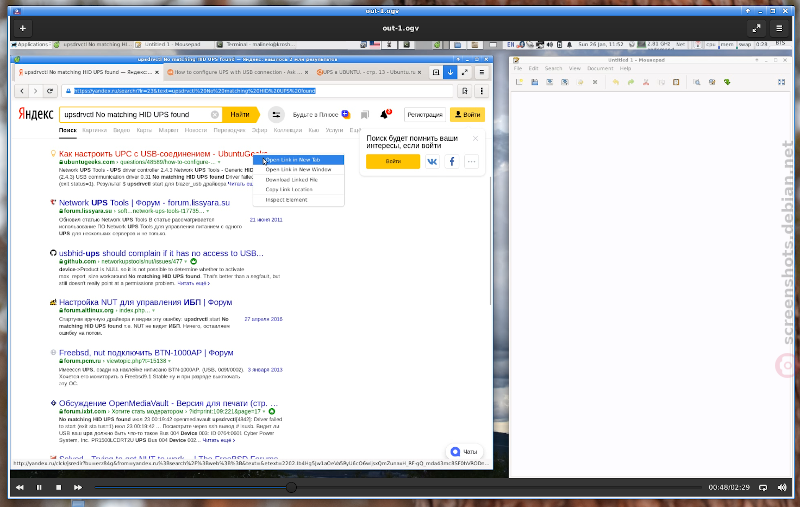This screenshot has height=507, width=800.
Task: Select 'Open Link in New Window' context menu item
Action: click(x=298, y=170)
